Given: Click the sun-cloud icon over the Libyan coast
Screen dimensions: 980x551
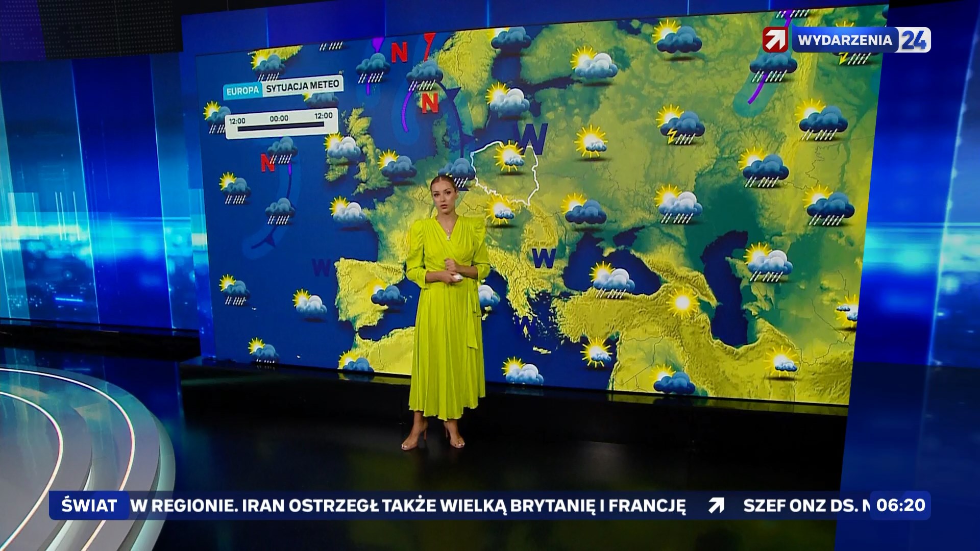Looking at the screenshot, I should click(522, 372).
